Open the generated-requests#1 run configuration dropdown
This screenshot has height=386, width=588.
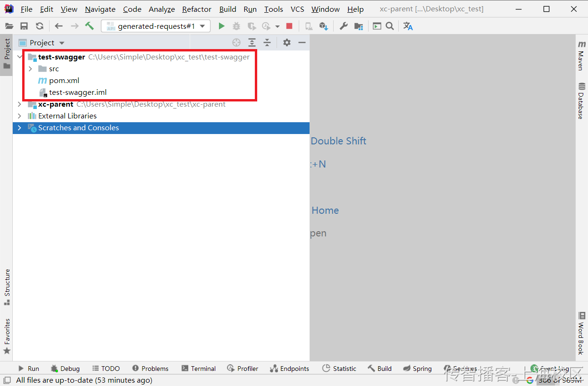pos(156,26)
